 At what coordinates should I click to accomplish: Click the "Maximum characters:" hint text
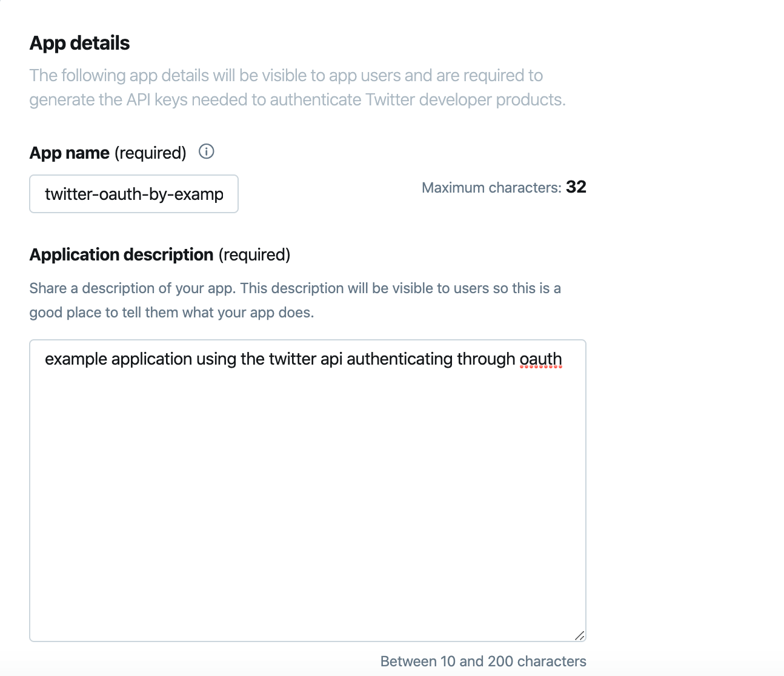[x=491, y=188]
